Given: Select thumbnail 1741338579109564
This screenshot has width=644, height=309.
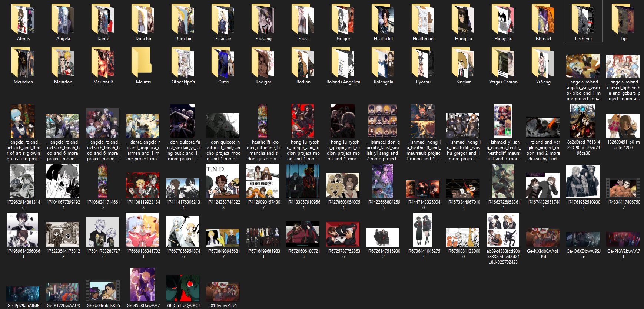Looking at the screenshot, I should 303,181.
